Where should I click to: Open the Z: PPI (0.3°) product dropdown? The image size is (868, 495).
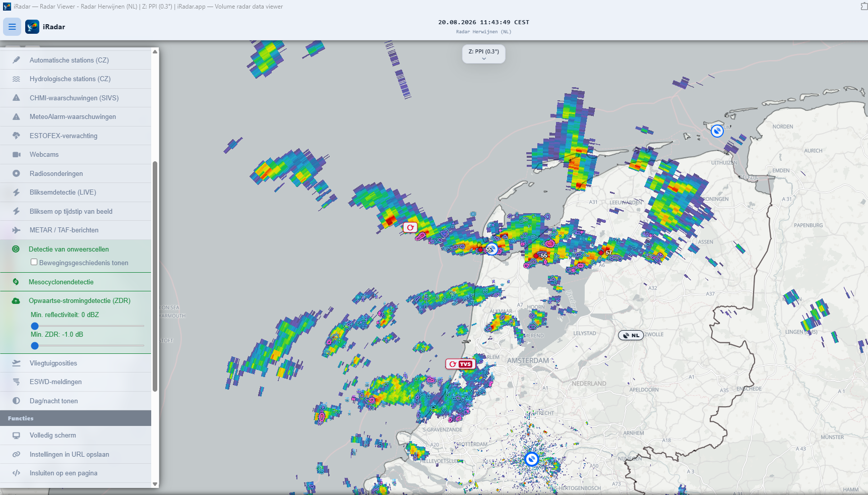coord(483,54)
